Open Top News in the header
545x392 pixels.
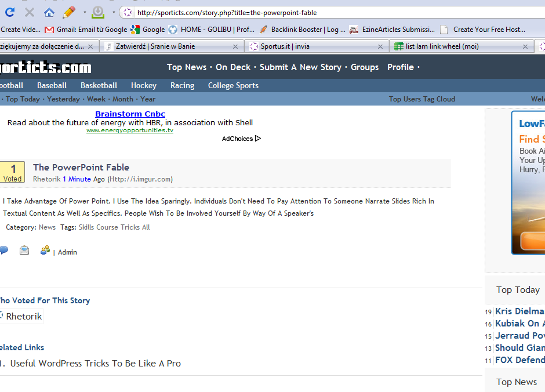pos(187,67)
